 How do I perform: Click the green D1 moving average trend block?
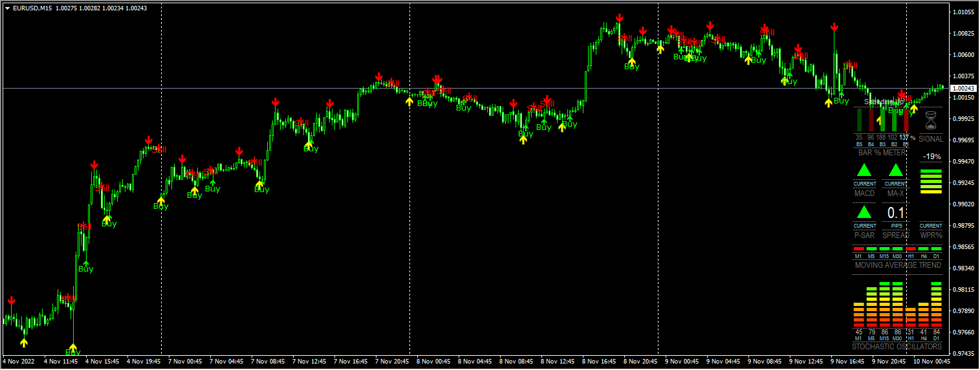point(936,249)
